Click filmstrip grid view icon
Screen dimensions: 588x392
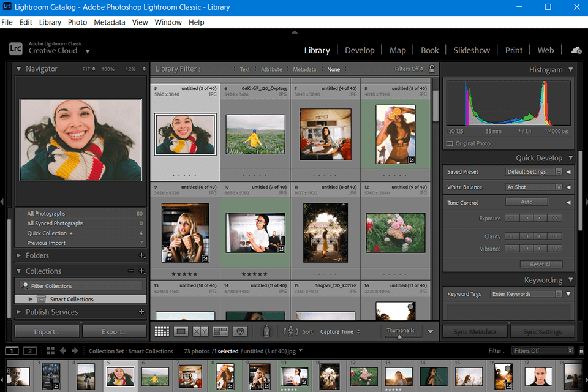51,351
